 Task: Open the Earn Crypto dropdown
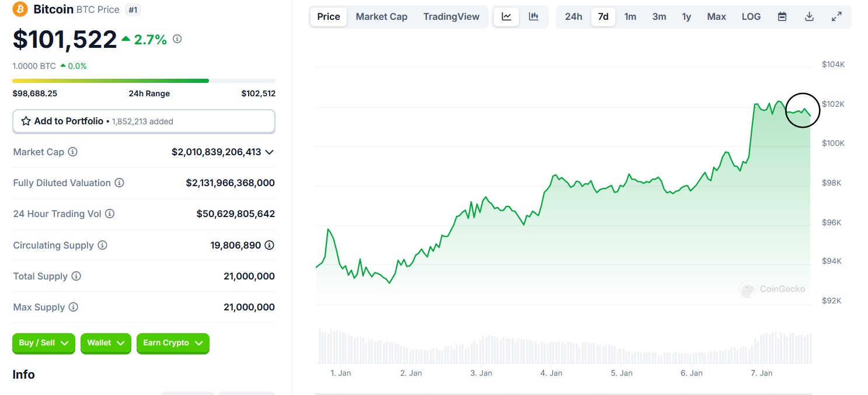(173, 343)
